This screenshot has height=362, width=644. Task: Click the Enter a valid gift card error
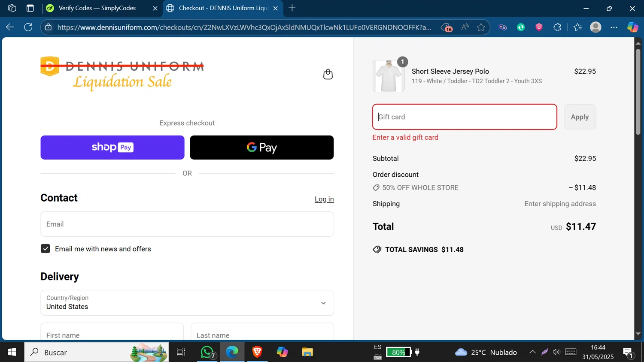[x=405, y=137]
